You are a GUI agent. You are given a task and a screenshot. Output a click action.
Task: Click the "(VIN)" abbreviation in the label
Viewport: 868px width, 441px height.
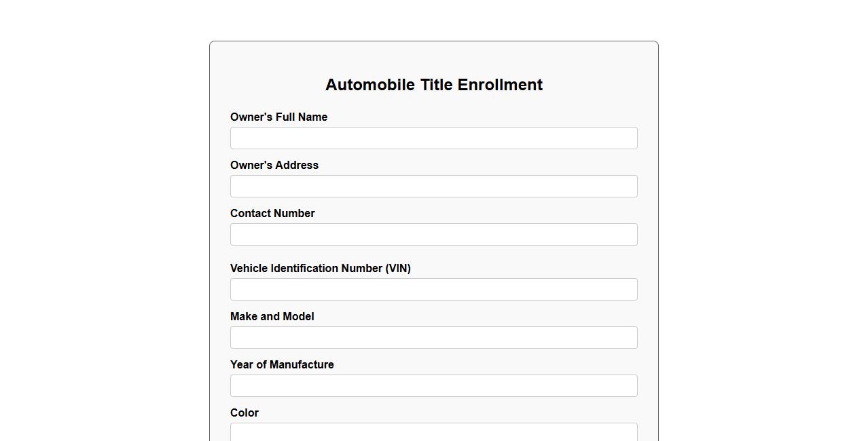click(x=398, y=269)
